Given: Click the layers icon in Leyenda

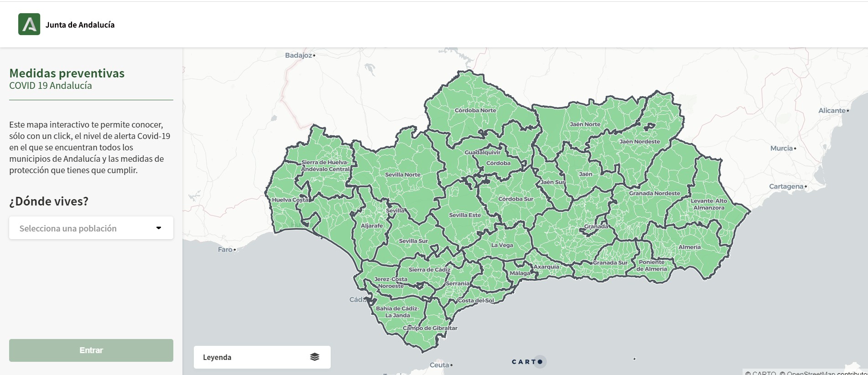Looking at the screenshot, I should click(314, 357).
